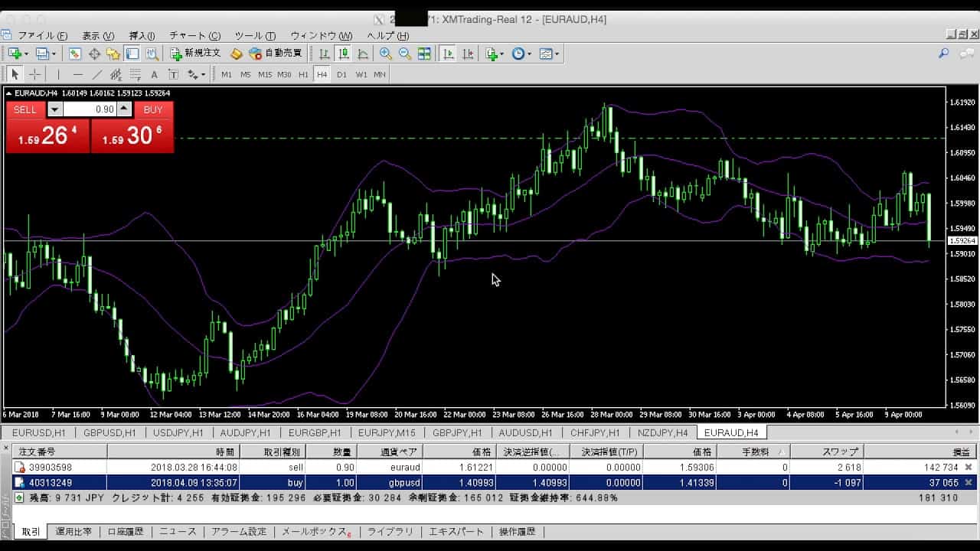Open the MetaEditor yellow book icon
Screen dimensions: 980x551
[x=237, y=54]
